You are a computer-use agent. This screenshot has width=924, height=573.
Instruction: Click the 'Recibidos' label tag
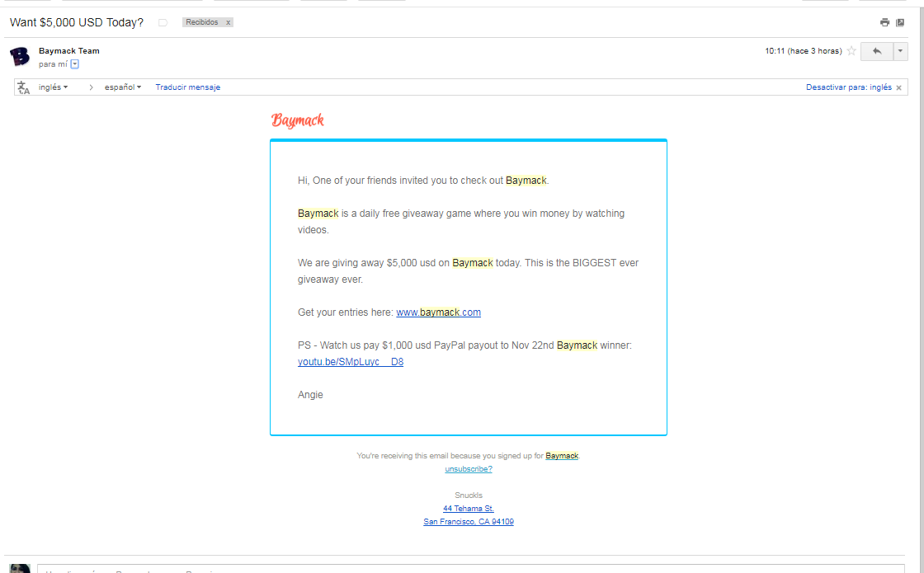[201, 22]
